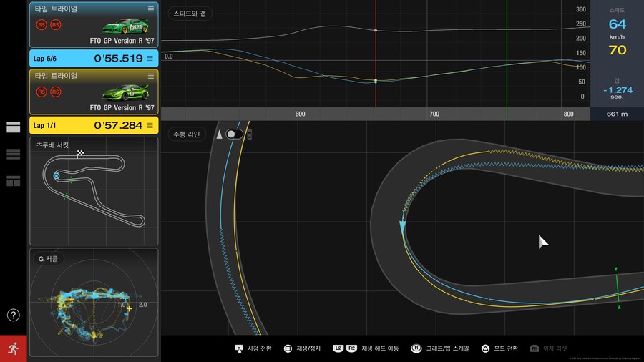
Task: Click the 시점 전환 view switch icon
Action: coord(239,348)
